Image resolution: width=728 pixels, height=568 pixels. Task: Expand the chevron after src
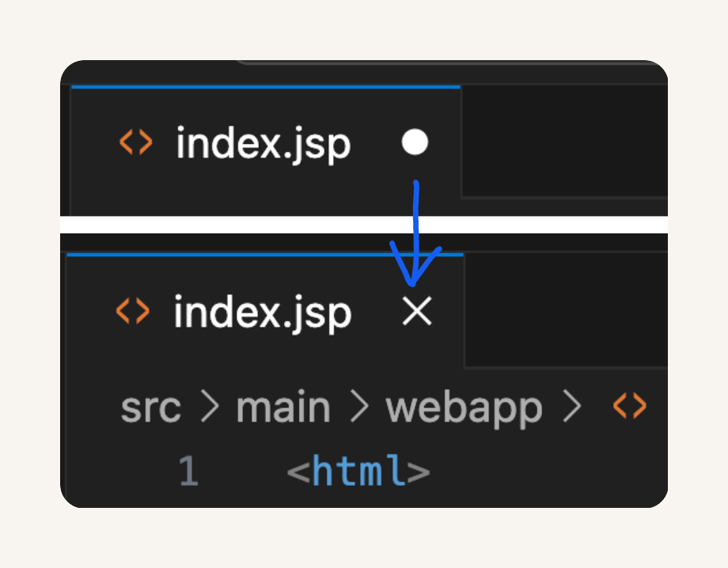210,406
